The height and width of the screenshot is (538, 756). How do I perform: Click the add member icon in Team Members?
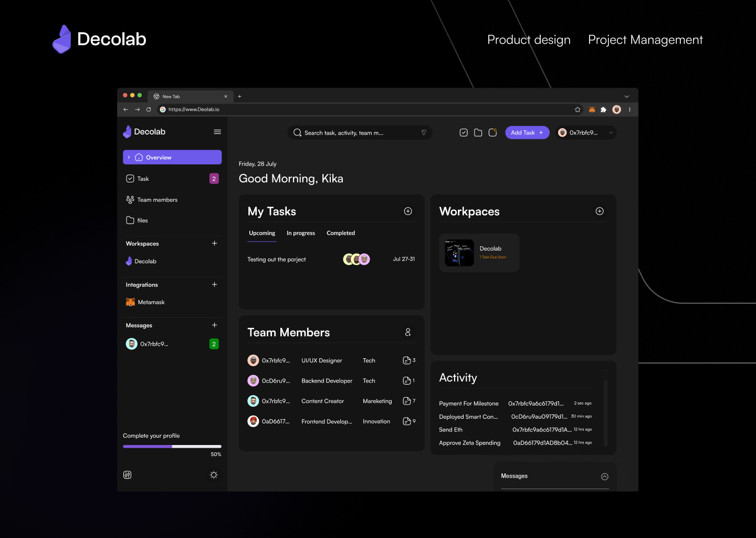point(408,333)
